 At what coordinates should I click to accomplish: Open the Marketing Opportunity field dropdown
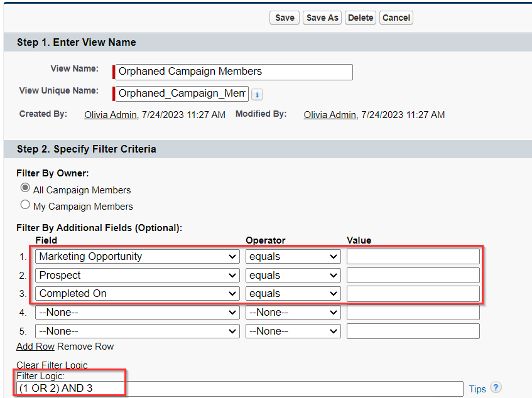(138, 257)
